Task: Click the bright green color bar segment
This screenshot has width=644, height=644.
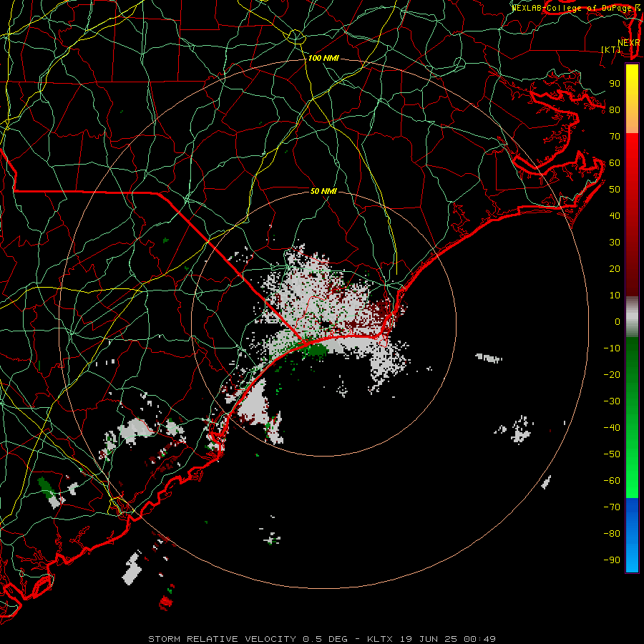Action: (632, 464)
